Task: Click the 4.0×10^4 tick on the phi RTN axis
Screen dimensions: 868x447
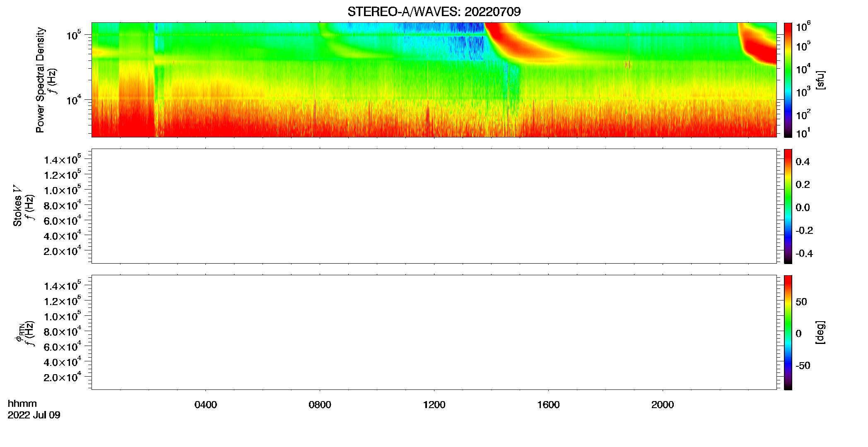Action: pos(63,362)
